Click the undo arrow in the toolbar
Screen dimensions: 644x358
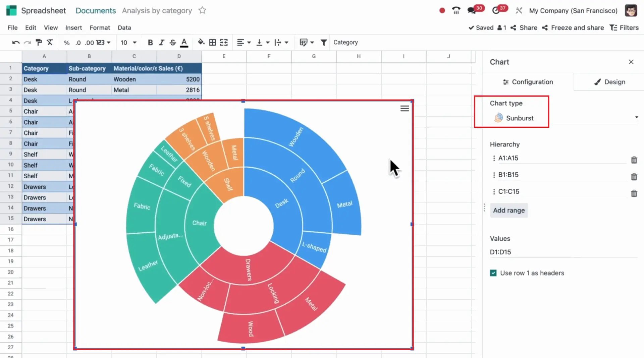click(15, 43)
